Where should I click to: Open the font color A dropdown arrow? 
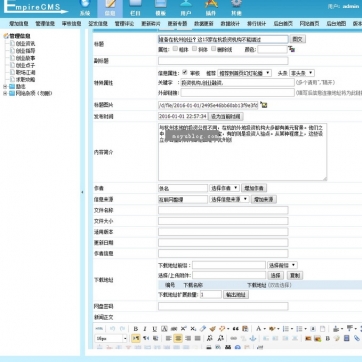[x=264, y=329]
